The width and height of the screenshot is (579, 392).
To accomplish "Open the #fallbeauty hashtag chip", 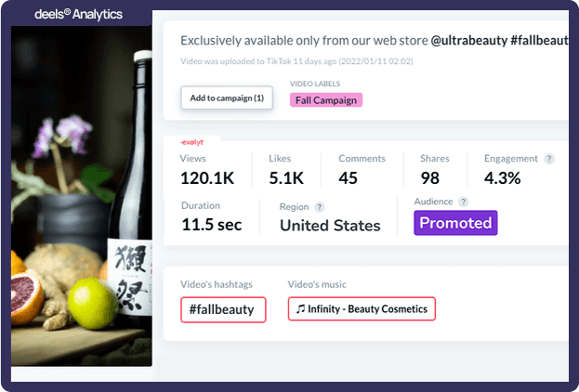I will [224, 309].
